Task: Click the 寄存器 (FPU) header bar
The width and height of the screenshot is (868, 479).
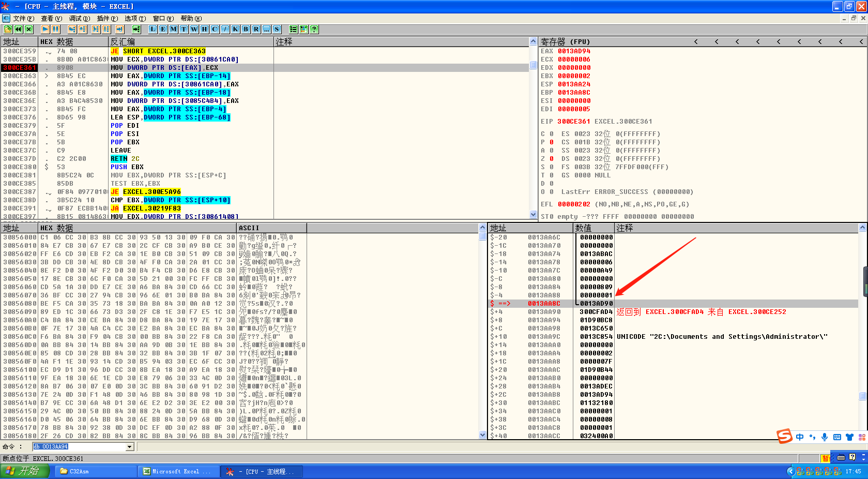Action: tap(703, 41)
